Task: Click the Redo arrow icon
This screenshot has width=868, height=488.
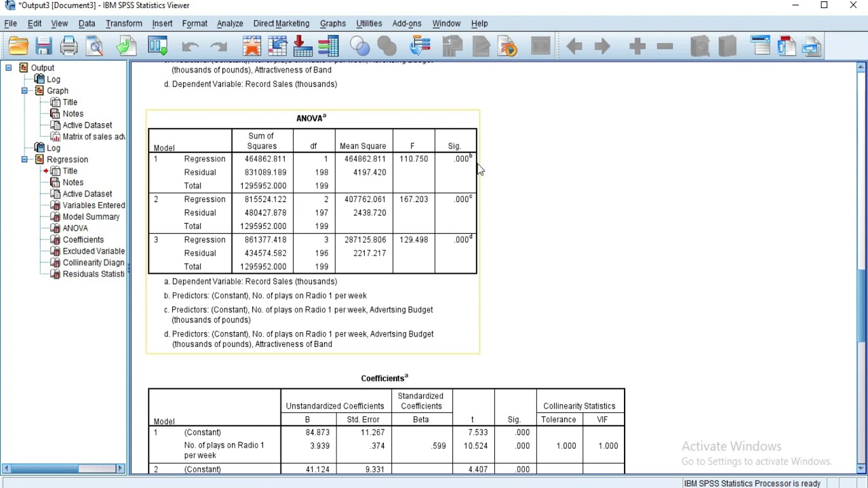Action: coord(218,46)
